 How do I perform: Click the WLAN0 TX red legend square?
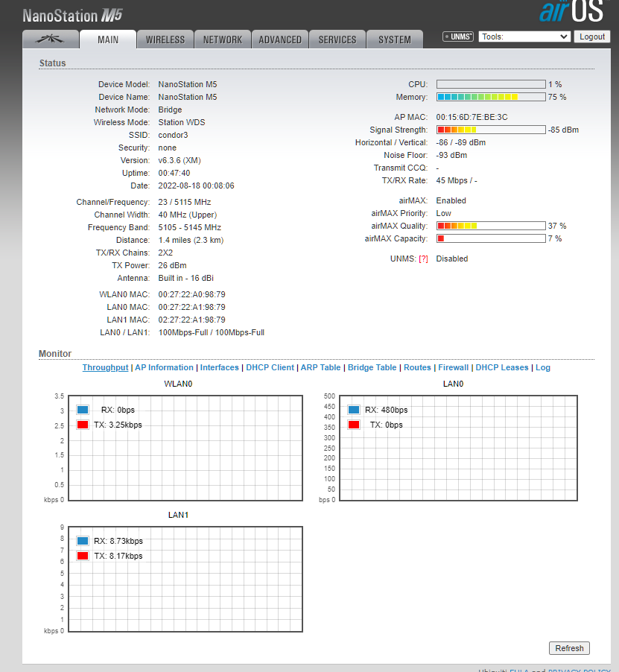[x=83, y=425]
